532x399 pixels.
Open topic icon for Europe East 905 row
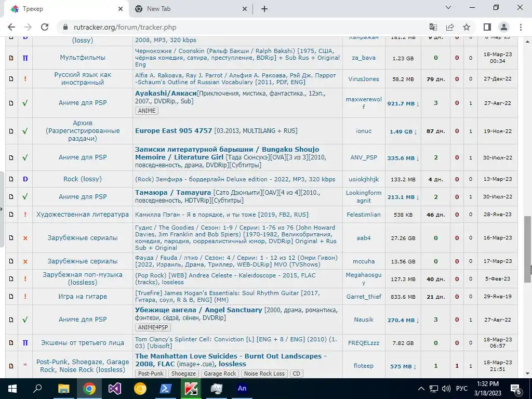(11, 131)
